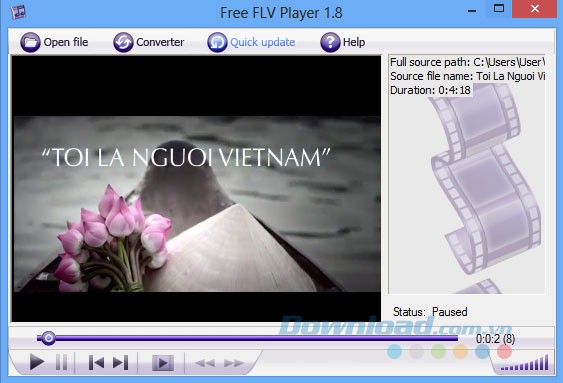Open the Help menu
This screenshot has width=563, height=383.
point(343,42)
